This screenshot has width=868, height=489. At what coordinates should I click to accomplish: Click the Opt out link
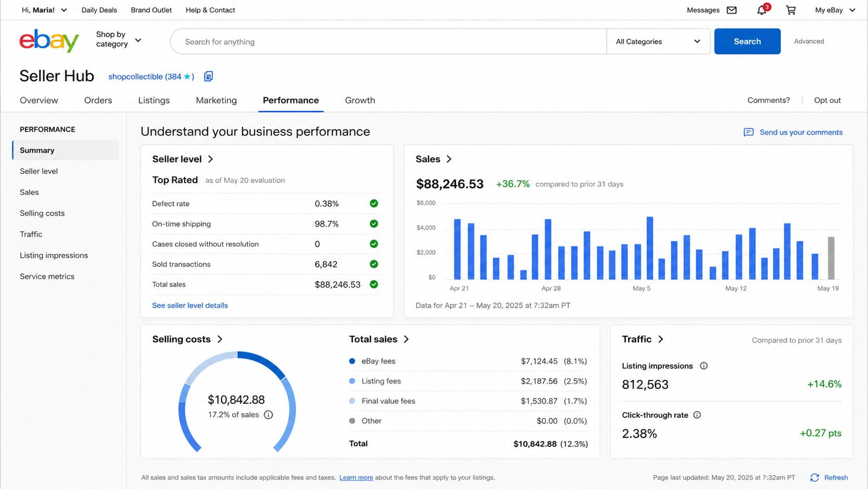pos(827,100)
